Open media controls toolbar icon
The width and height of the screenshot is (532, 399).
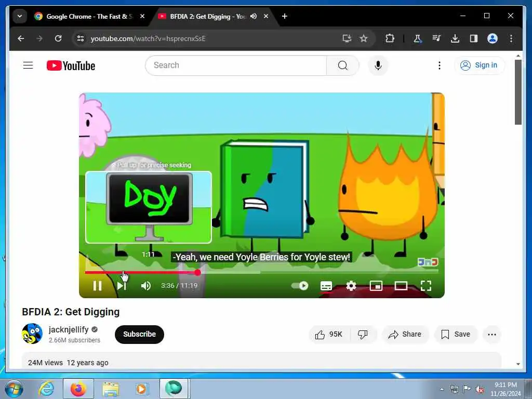click(436, 38)
